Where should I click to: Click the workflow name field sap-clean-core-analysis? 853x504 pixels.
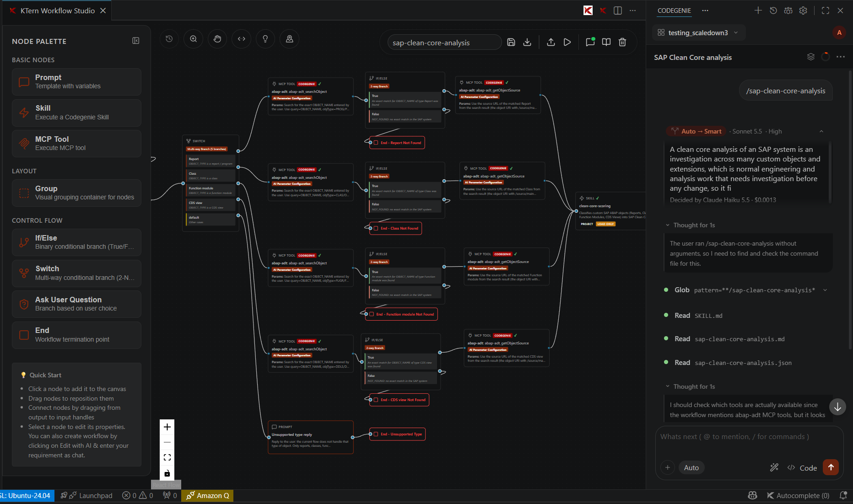pos(444,43)
